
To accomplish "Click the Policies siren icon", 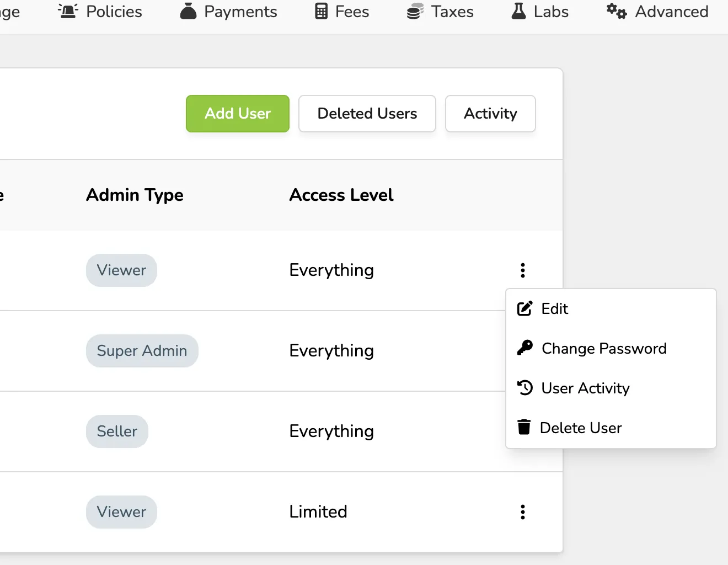I will (68, 11).
